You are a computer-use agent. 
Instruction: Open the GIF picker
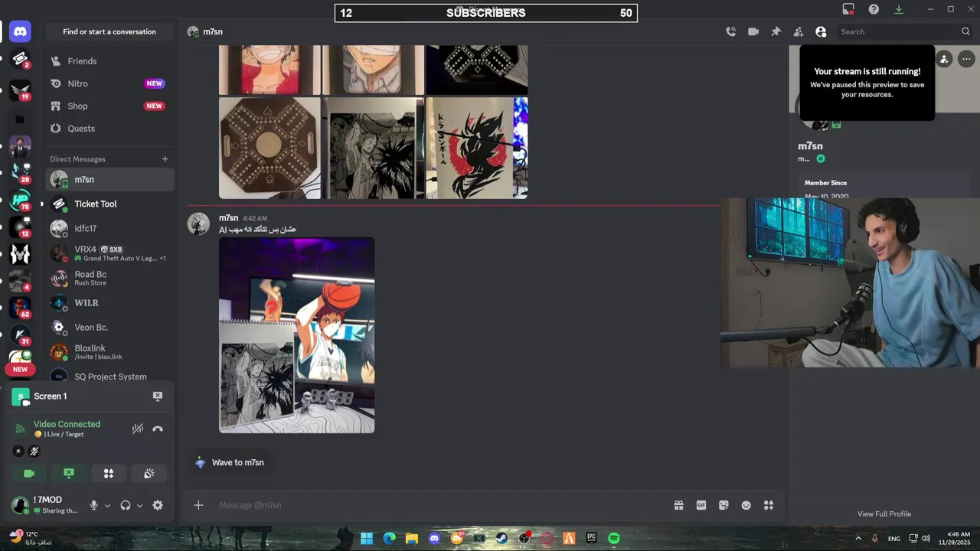tap(701, 505)
